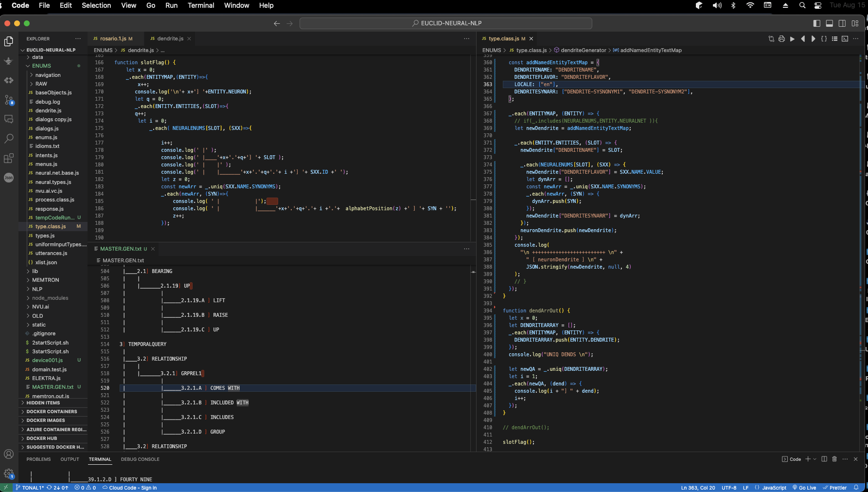This screenshot has height=492, width=868.
Task: Open the Explorer view icon
Action: coord(9,42)
